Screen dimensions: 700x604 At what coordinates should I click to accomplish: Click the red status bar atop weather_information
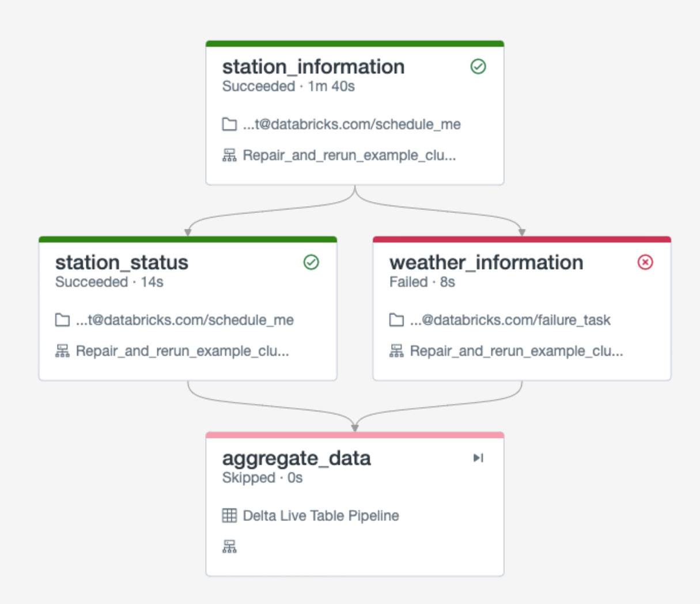coord(522,239)
